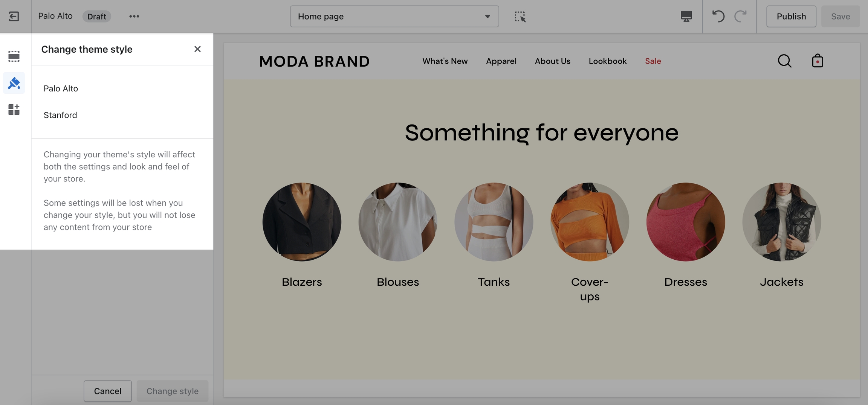The image size is (868, 405).
Task: Switch the desktop preview device icon
Action: pos(686,16)
